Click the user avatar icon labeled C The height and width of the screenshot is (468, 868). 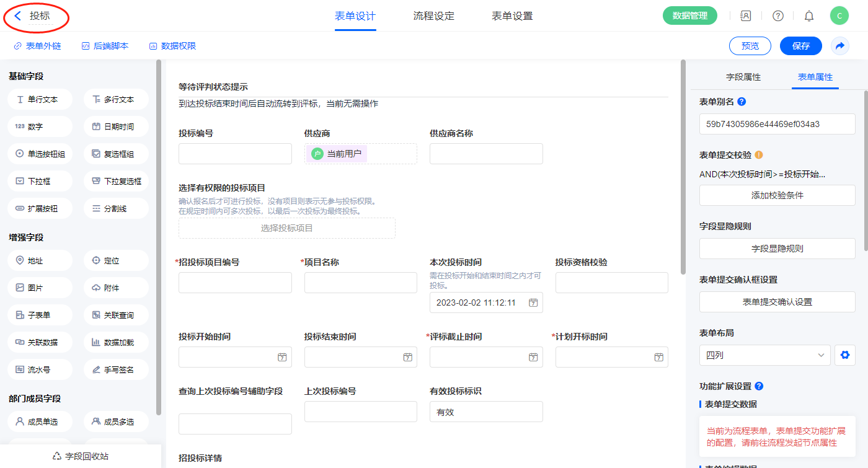point(839,16)
